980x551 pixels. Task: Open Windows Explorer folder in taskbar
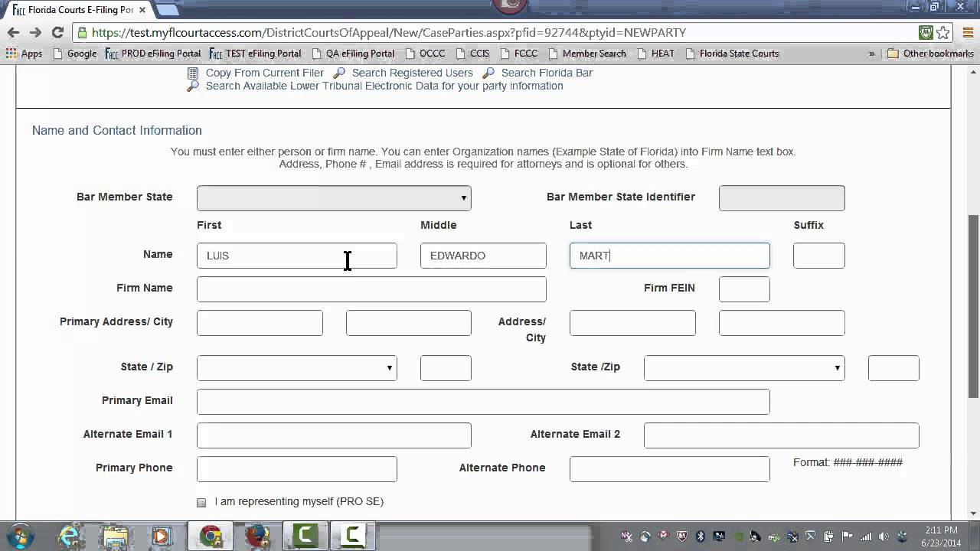(x=116, y=535)
